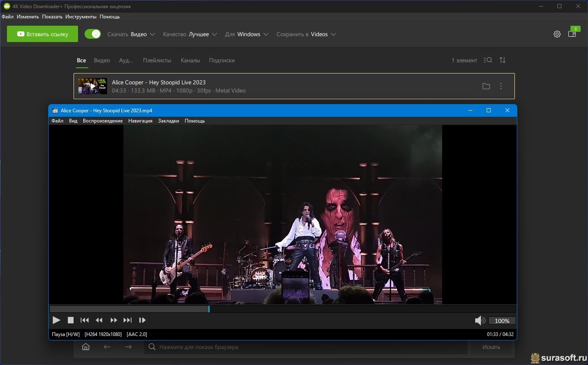Step forward one frame in player
Screen dimensions: 588x365
coord(142,320)
